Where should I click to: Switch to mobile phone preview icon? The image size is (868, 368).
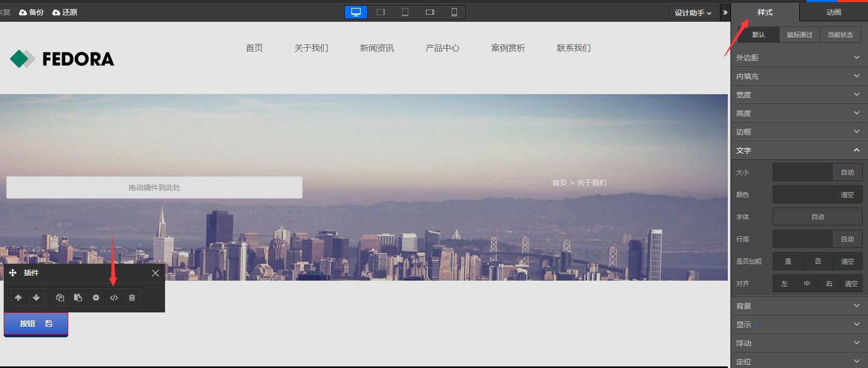[x=454, y=12]
